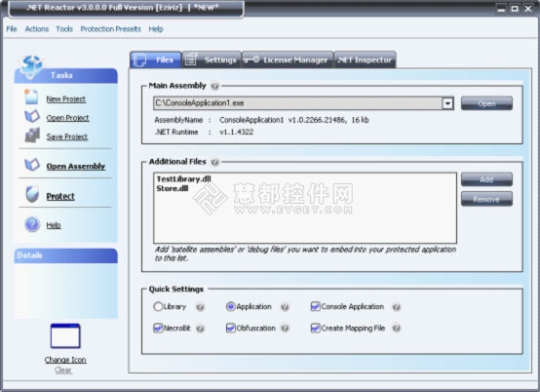This screenshot has width=540, height=392.
Task: Click the Open Project link
Action: tap(68, 118)
